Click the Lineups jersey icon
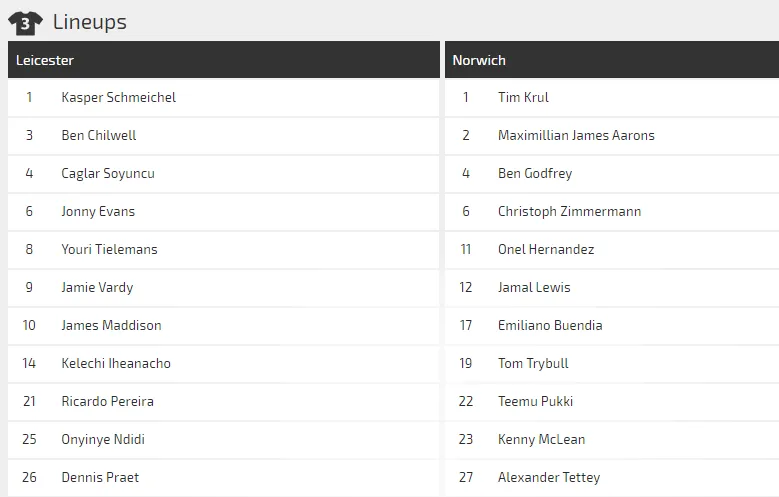The height and width of the screenshot is (497, 779). tap(25, 22)
